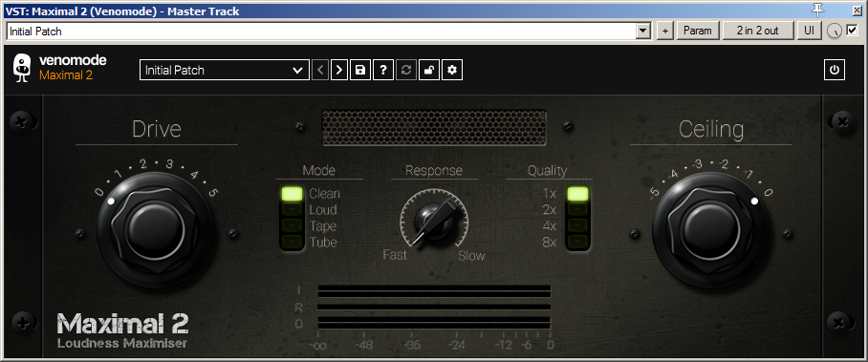Viewport: 868px width, 362px height.
Task: Click the Clean mode label
Action: (x=324, y=194)
